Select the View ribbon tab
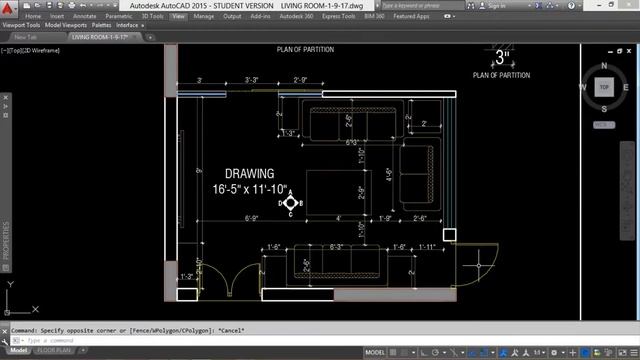Image resolution: width=640 pixels, height=360 pixels. 178,16
